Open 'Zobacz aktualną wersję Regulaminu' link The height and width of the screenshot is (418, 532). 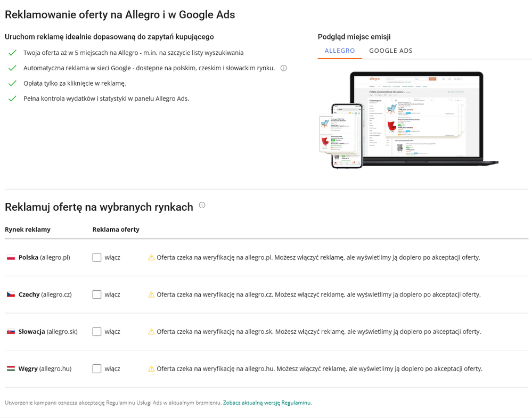coord(267,403)
